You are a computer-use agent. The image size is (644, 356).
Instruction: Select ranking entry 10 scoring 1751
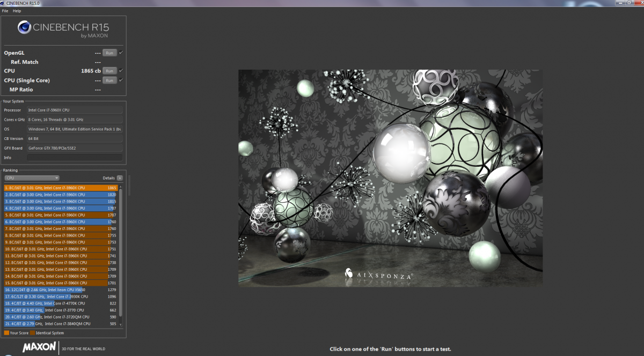(x=61, y=249)
